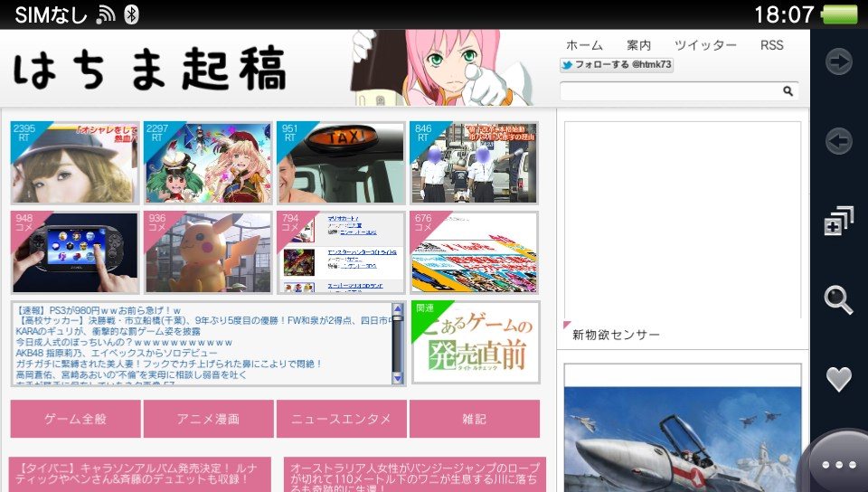Open the 948 コメ PS Vita thumbnail
Viewport: 868px width, 492px height.
point(75,252)
